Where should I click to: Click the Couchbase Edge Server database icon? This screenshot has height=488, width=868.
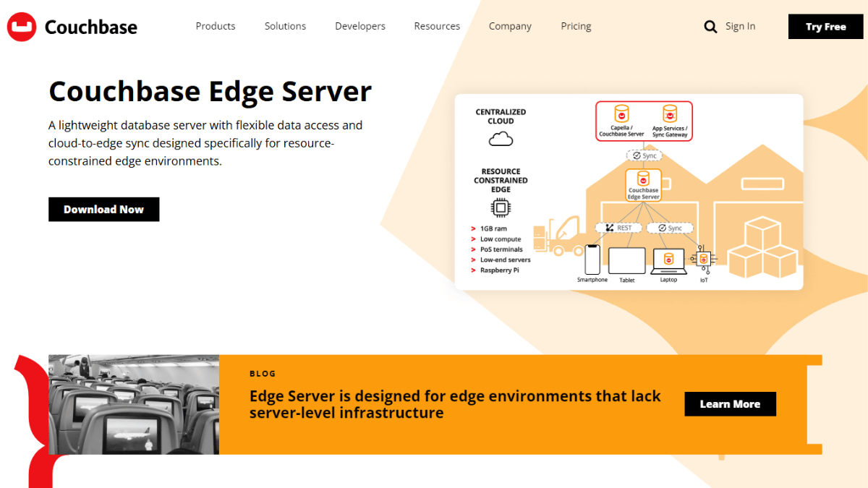(643, 179)
